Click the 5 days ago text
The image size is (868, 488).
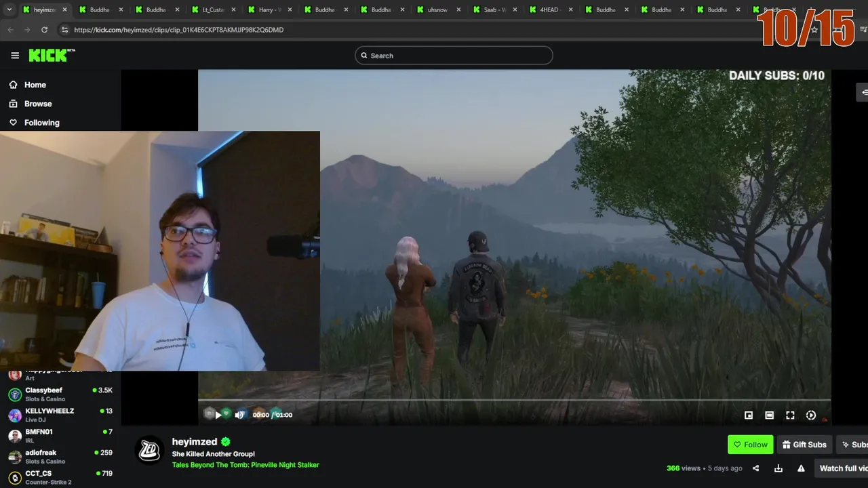(x=725, y=468)
